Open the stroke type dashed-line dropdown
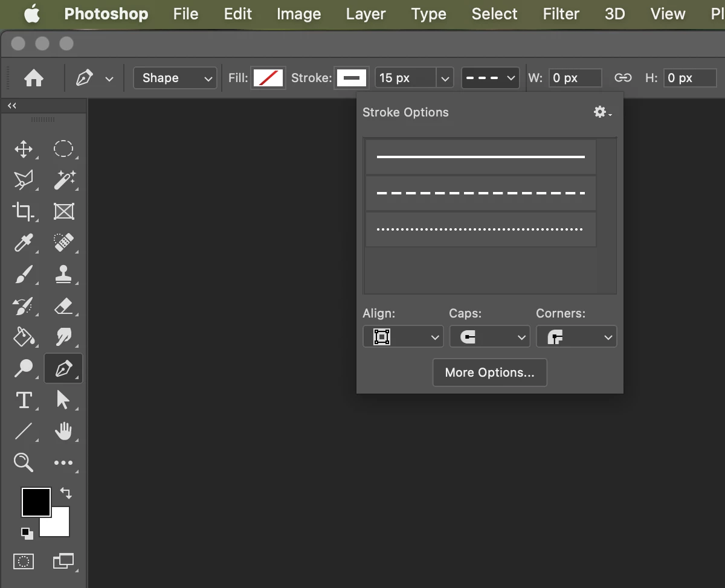725x588 pixels. tap(490, 78)
